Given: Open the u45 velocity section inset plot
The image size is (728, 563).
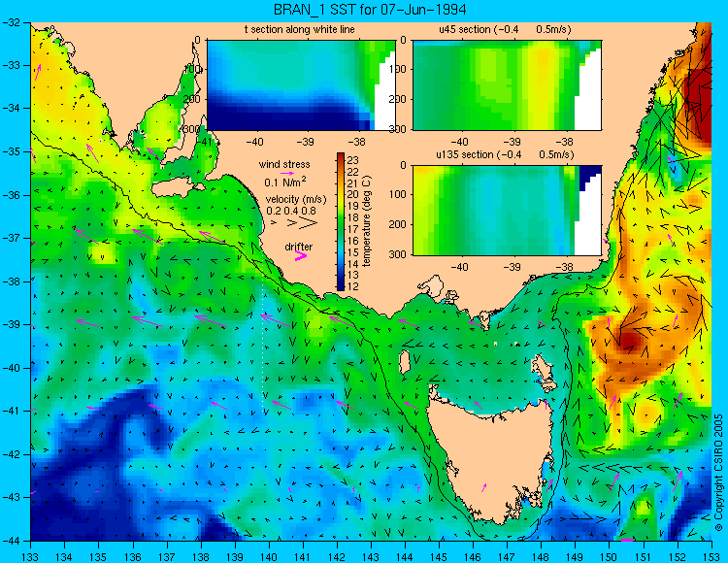Looking at the screenshot, I should [507, 85].
